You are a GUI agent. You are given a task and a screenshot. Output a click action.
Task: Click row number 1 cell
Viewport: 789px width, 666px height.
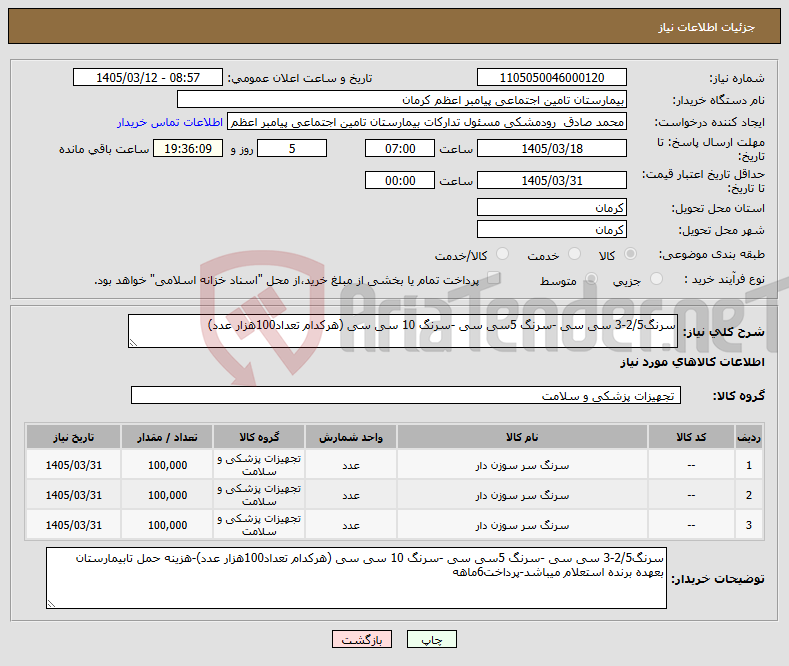749,465
